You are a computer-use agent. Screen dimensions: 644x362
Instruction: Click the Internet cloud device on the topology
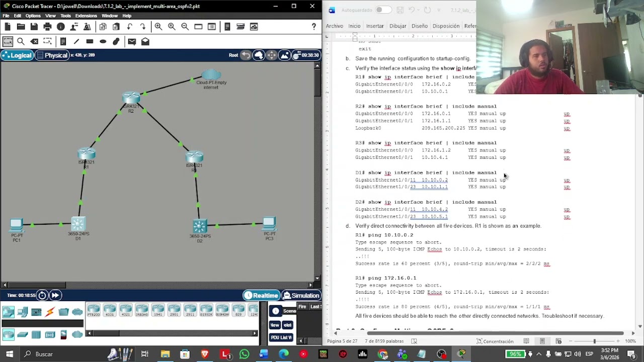click(211, 75)
